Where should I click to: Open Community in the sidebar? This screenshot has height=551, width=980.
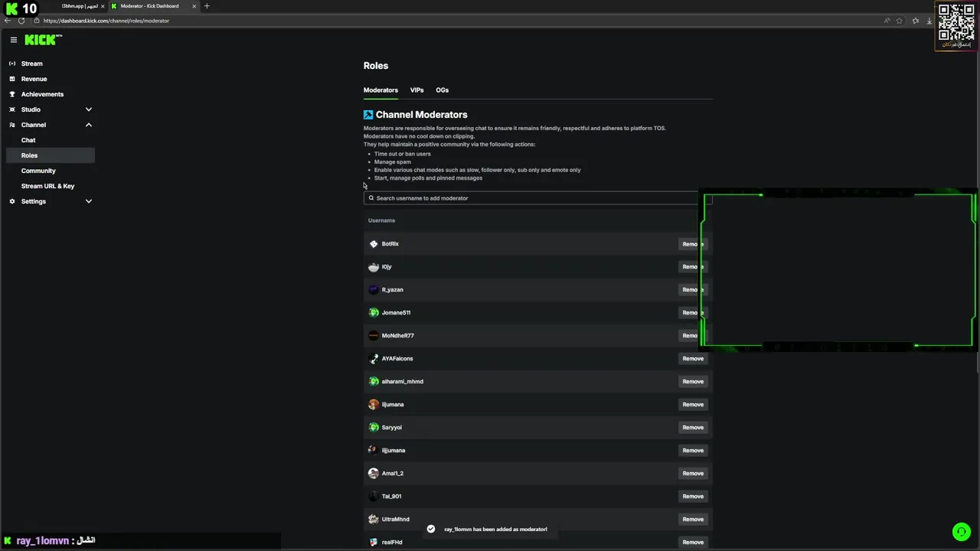coord(51,171)
